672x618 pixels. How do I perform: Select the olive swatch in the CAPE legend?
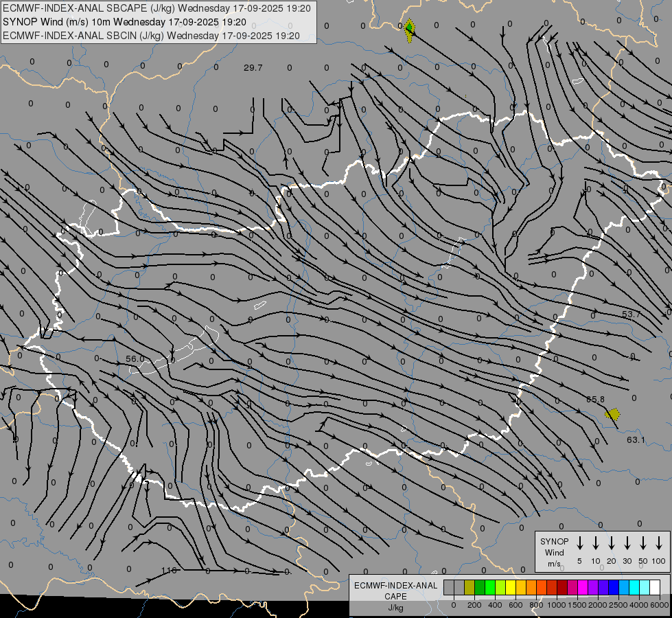(470, 587)
